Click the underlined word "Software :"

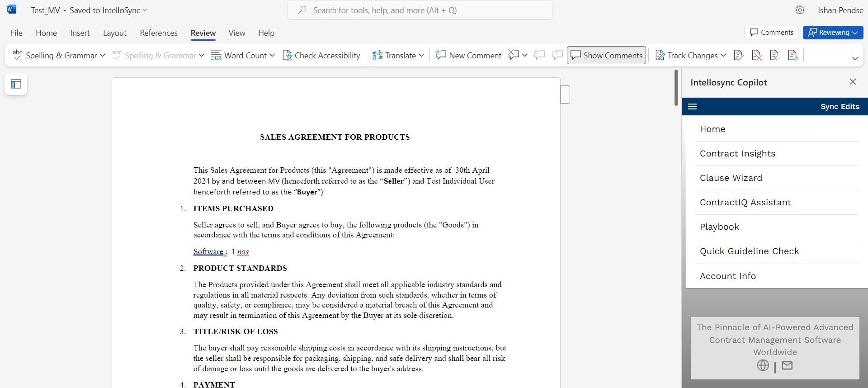[210, 252]
